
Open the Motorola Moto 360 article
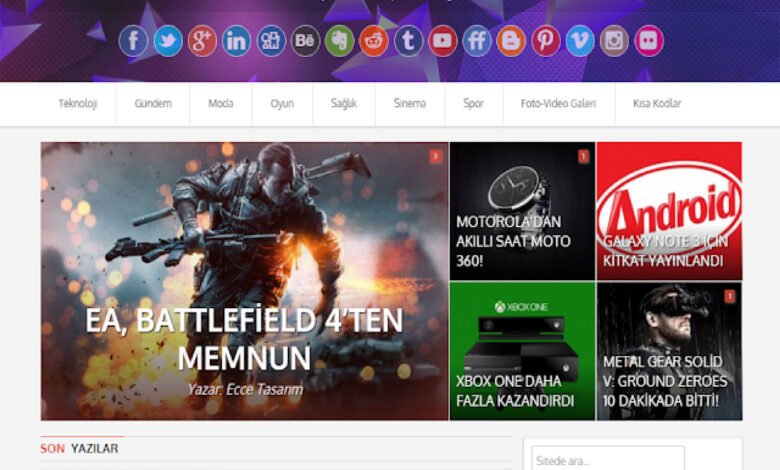(x=513, y=241)
